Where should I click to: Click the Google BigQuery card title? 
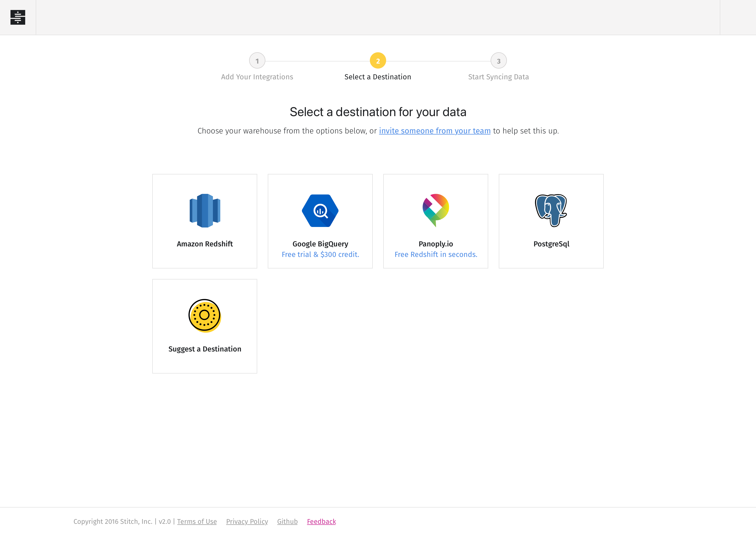(320, 244)
